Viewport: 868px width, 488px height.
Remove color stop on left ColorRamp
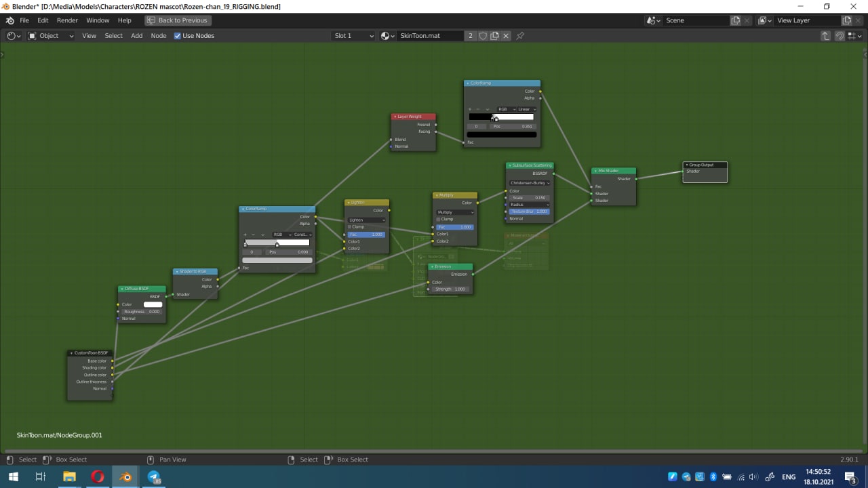click(253, 235)
